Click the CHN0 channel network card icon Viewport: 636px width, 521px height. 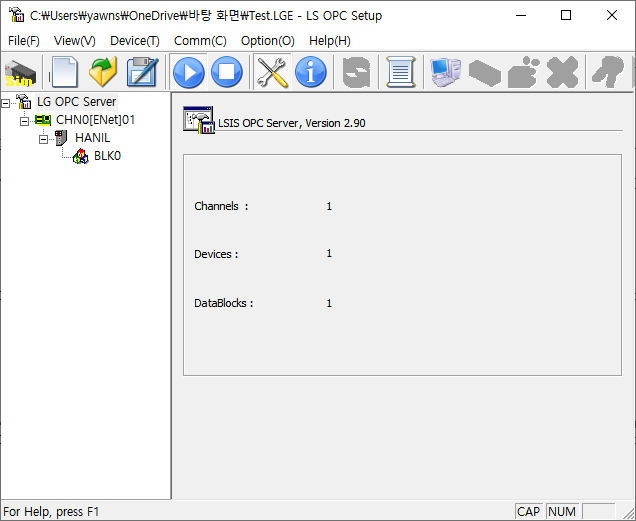coord(43,120)
